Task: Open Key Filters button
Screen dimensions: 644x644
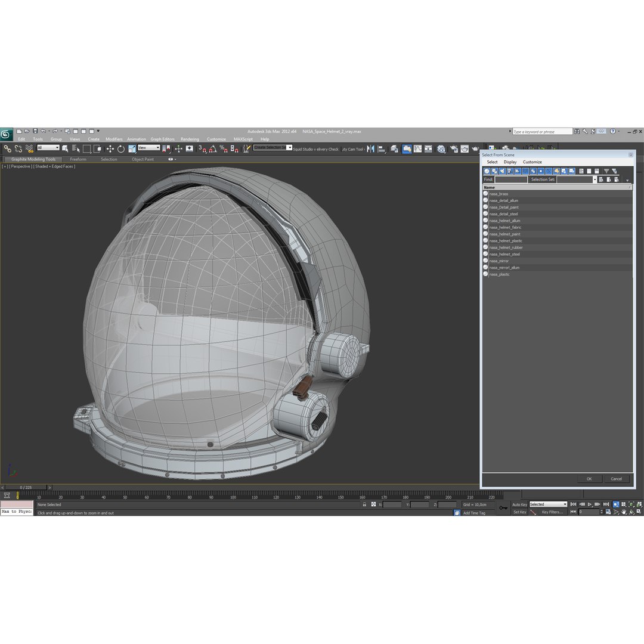Action: [552, 512]
